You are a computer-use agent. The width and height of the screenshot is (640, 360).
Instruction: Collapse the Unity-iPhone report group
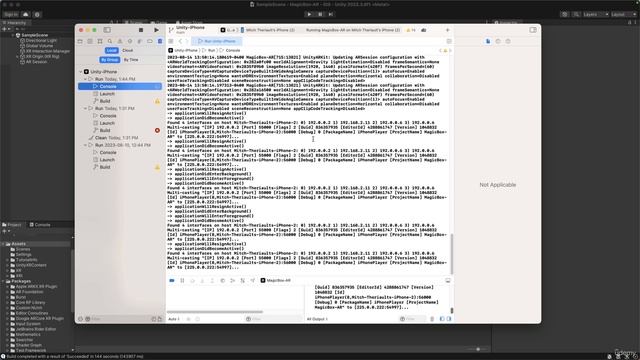coord(80,71)
